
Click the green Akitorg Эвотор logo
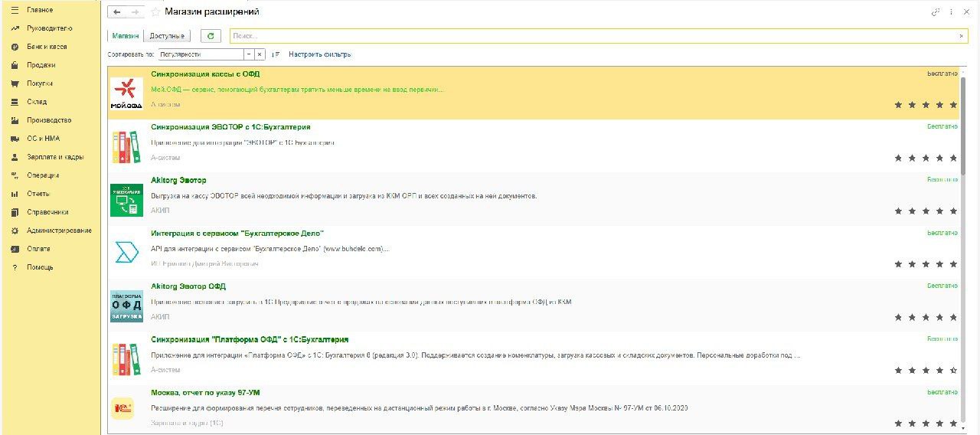click(x=126, y=199)
